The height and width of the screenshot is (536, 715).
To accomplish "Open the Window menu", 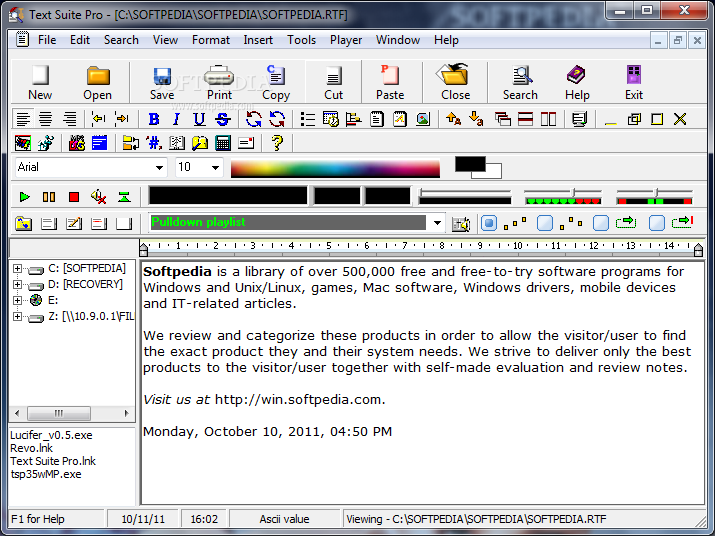I will click(x=398, y=40).
